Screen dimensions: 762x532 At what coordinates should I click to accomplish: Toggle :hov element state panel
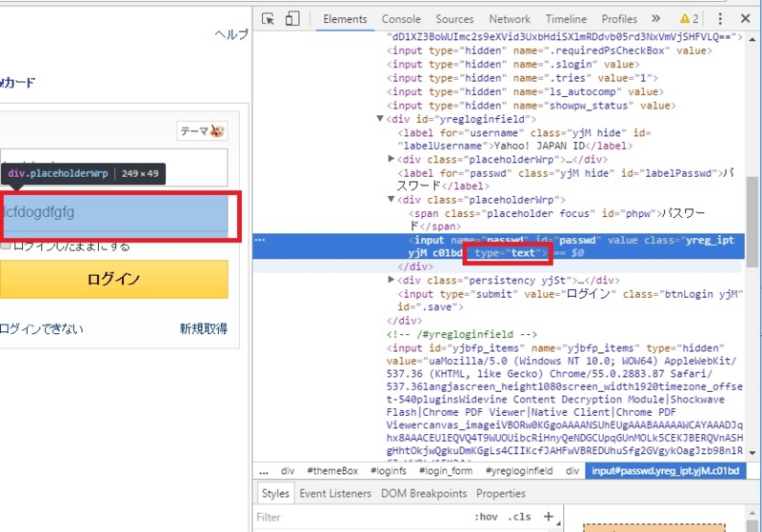[486, 517]
